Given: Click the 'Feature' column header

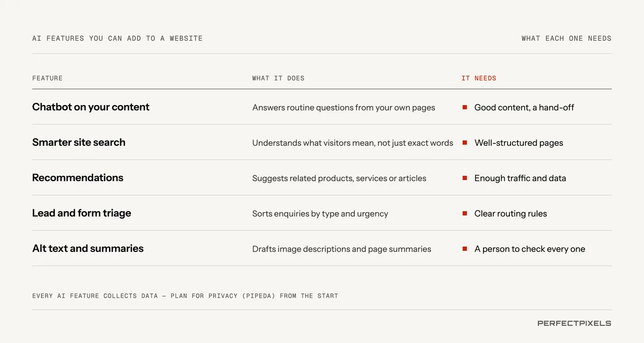Looking at the screenshot, I should (x=47, y=78).
